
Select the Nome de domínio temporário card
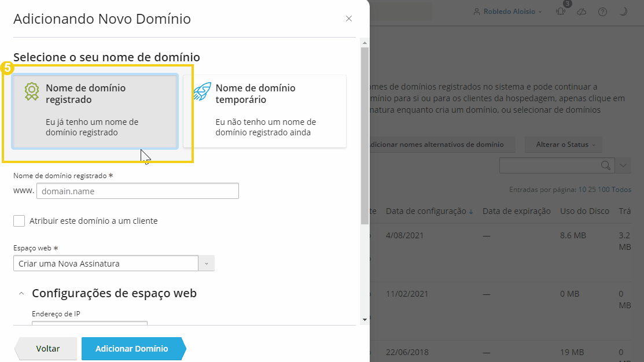[x=265, y=111]
